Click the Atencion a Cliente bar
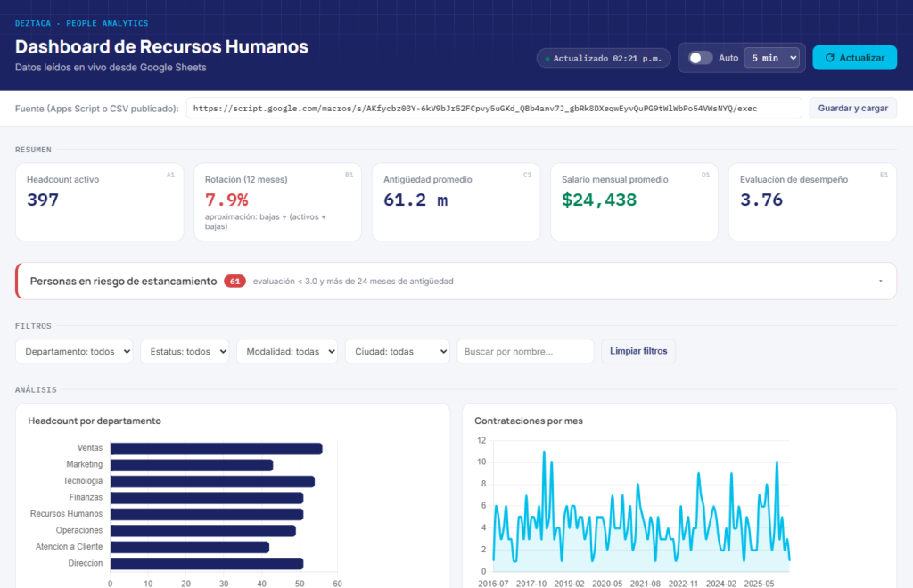This screenshot has width=913, height=588. (189, 547)
